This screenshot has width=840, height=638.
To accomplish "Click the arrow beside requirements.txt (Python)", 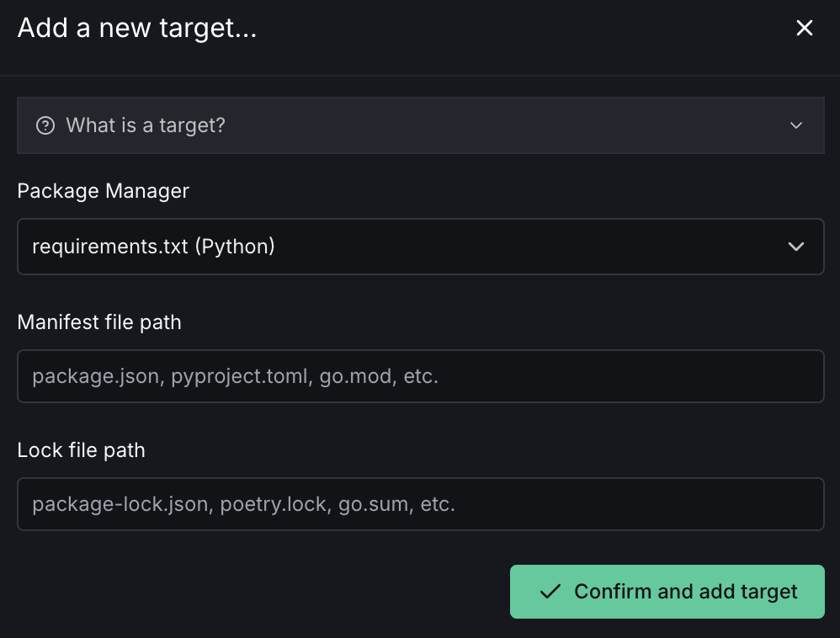I will (795, 247).
